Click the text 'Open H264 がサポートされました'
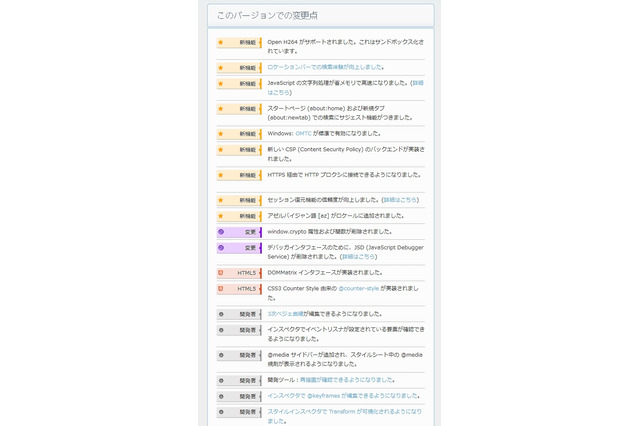 [311, 42]
